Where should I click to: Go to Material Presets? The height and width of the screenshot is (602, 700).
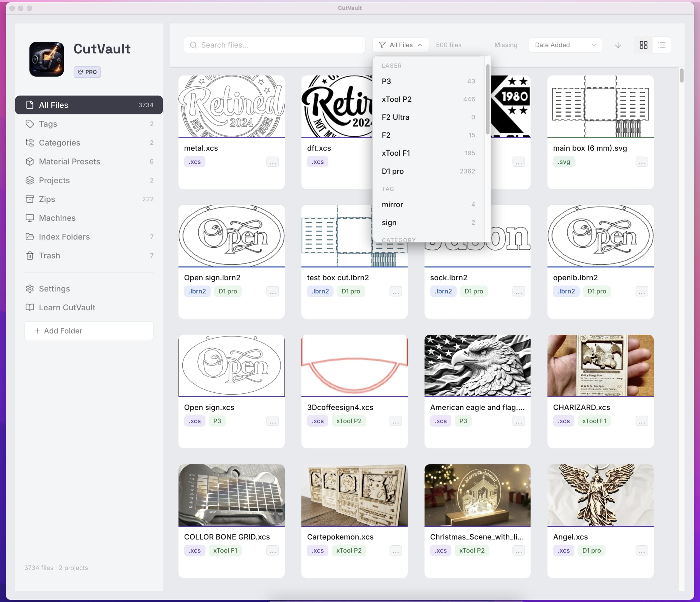point(89,161)
